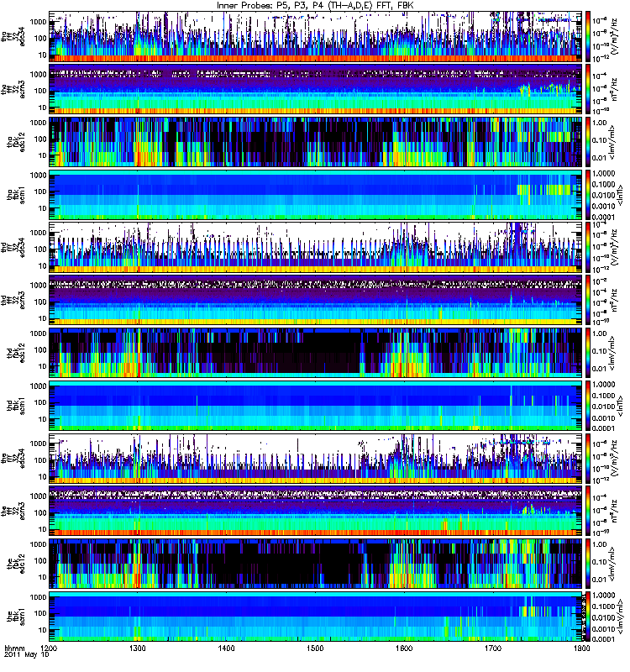Viewport: 630px width, 672px height.
Task: Select the thd fbk scm1 spectrogram panel
Action: [x=316, y=406]
